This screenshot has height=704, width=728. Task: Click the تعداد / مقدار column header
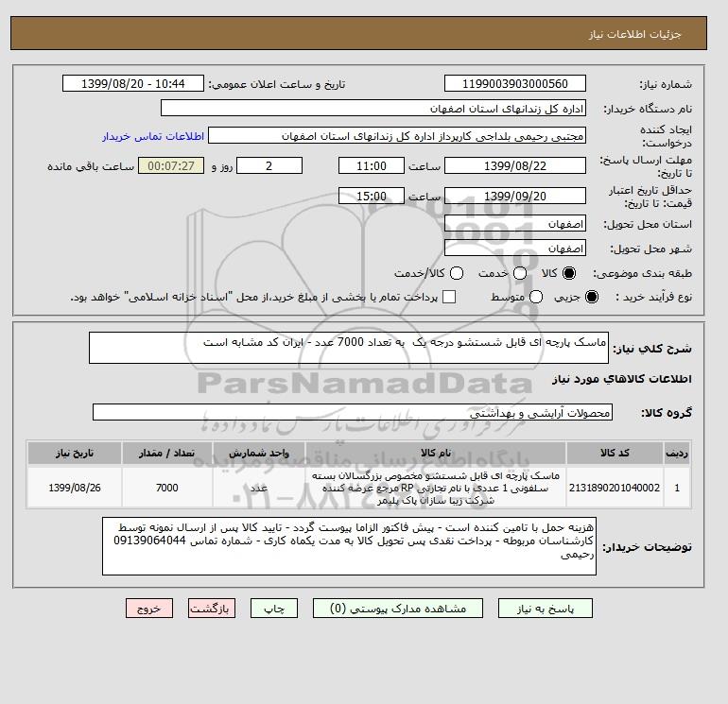[x=167, y=453]
